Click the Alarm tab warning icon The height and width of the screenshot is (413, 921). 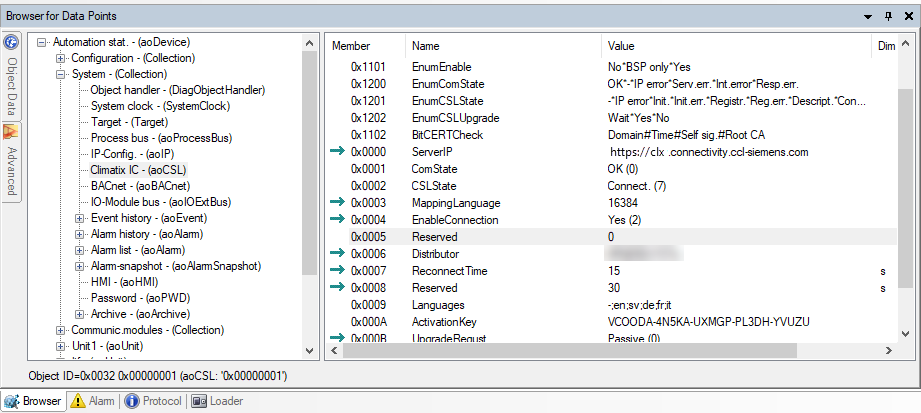pyautogui.click(x=78, y=401)
